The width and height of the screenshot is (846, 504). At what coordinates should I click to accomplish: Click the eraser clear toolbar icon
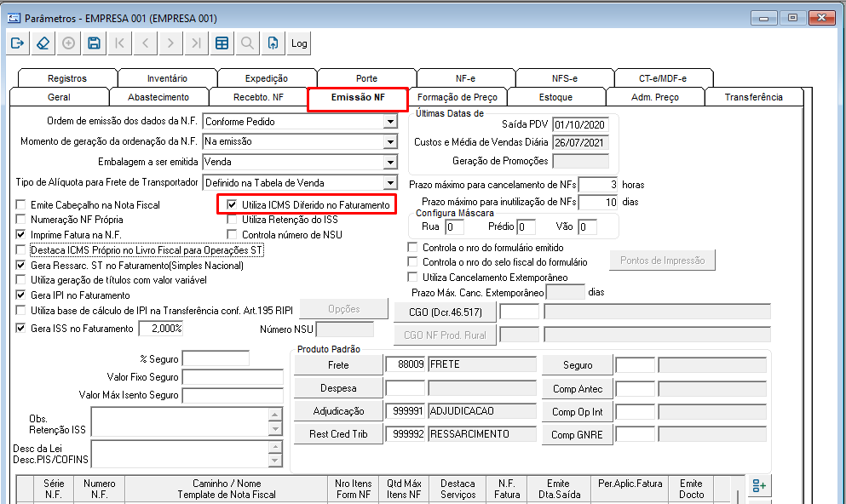click(x=43, y=43)
